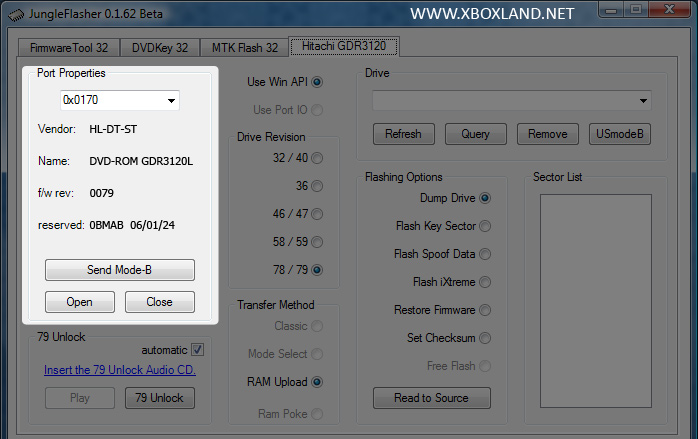
Task: Select the Classic transfer method
Action: tap(317, 326)
